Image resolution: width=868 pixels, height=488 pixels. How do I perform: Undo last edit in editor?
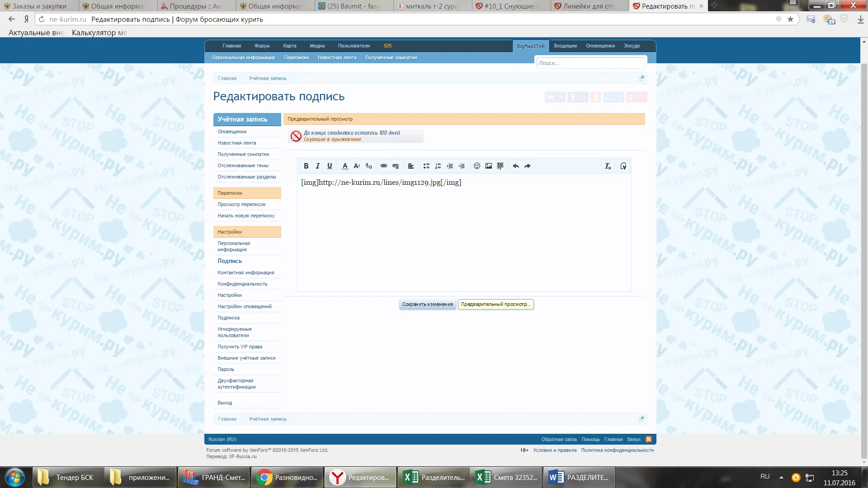tap(516, 166)
